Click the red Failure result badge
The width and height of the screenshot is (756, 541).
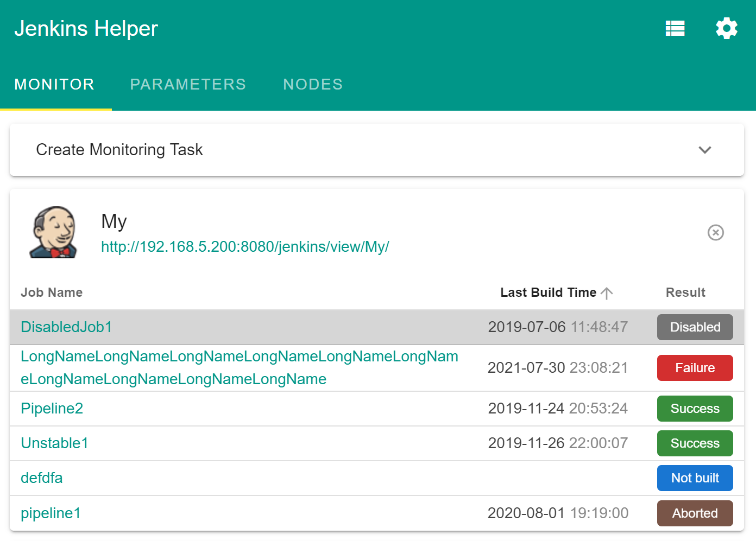[x=695, y=368]
